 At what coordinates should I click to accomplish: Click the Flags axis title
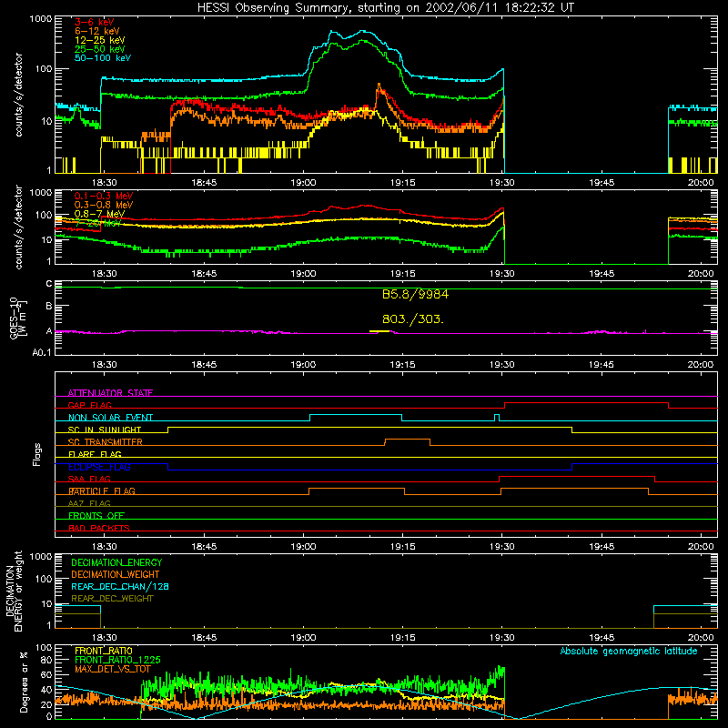(37, 454)
